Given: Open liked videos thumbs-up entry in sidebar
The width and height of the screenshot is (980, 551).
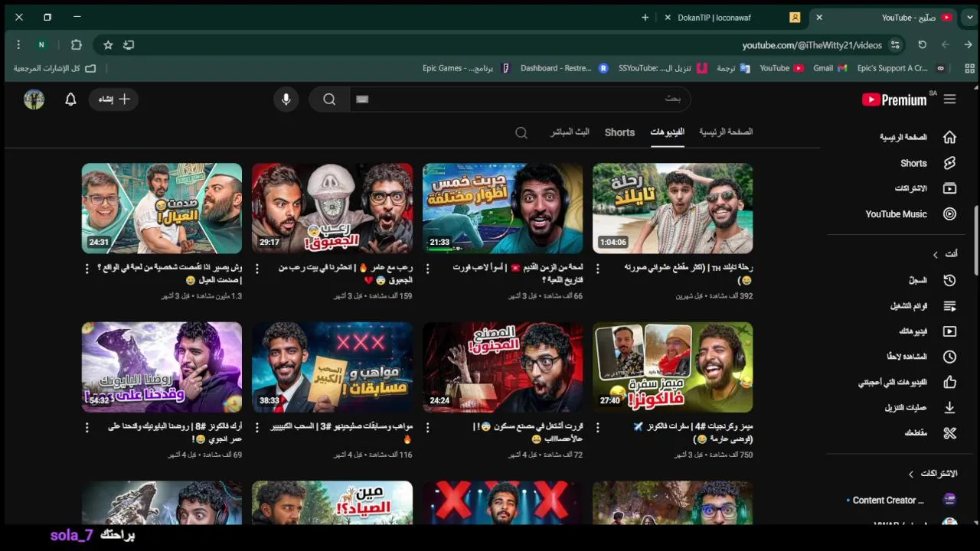Looking at the screenshot, I should [949, 382].
